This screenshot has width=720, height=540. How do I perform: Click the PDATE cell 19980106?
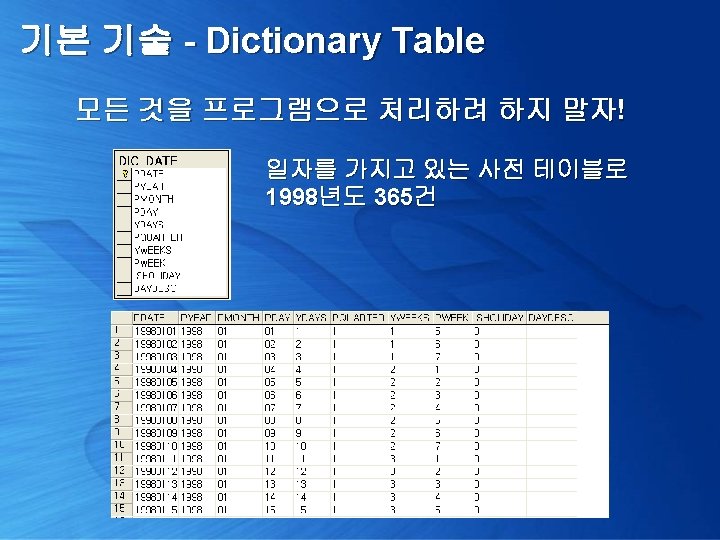tap(155, 395)
